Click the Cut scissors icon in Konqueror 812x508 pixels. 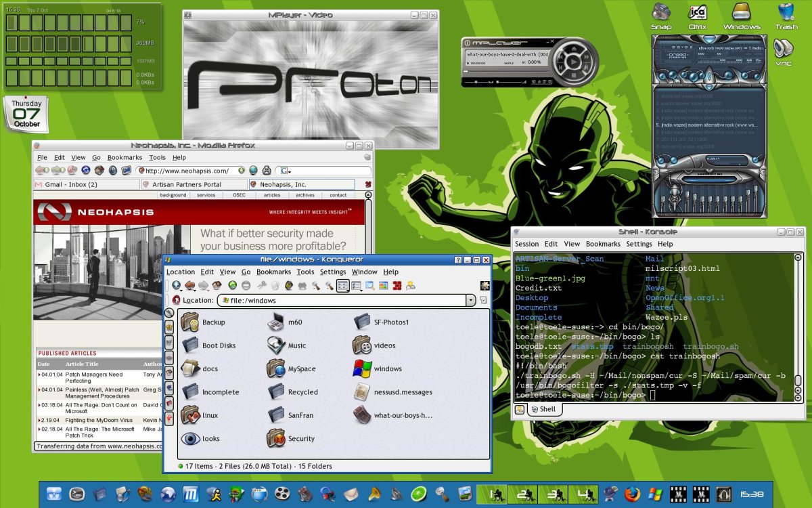tap(261, 285)
